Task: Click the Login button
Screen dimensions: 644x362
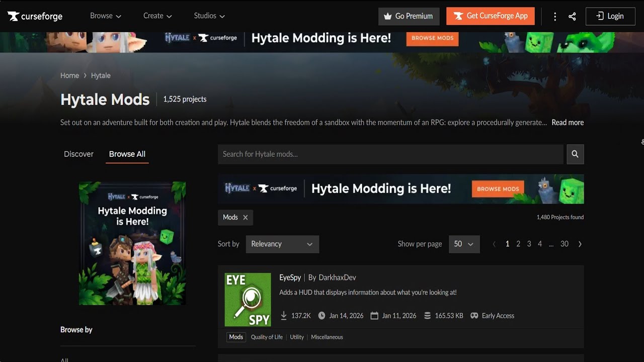Action: (610, 16)
